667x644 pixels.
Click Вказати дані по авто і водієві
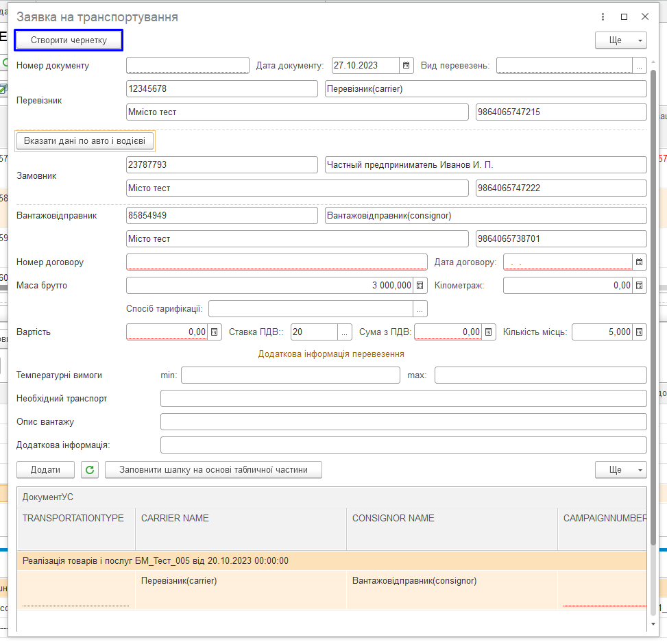pyautogui.click(x=84, y=140)
